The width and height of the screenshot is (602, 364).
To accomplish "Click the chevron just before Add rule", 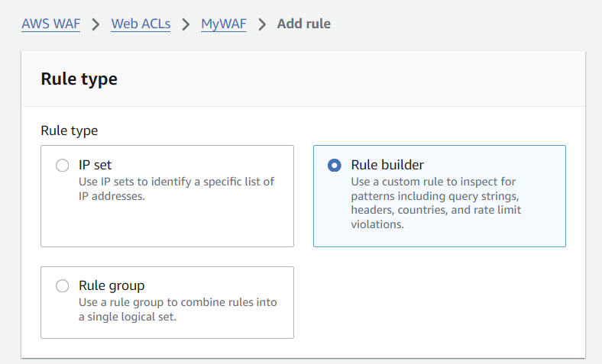I will (x=262, y=24).
